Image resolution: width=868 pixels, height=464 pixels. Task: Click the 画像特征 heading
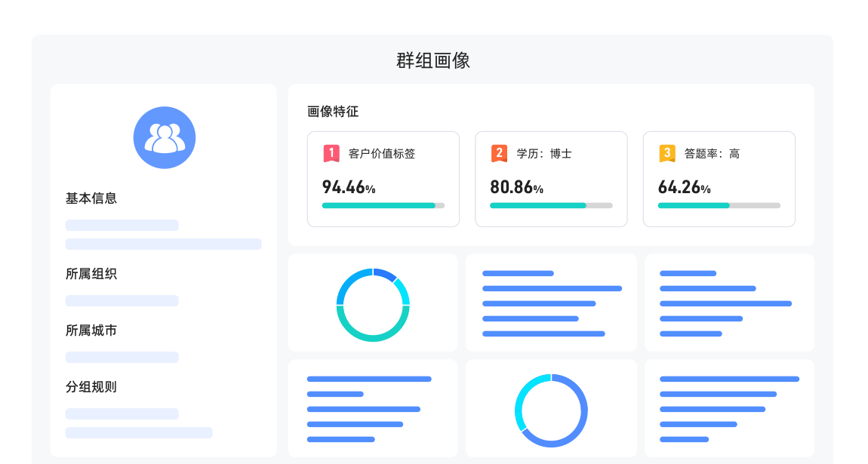tap(333, 112)
